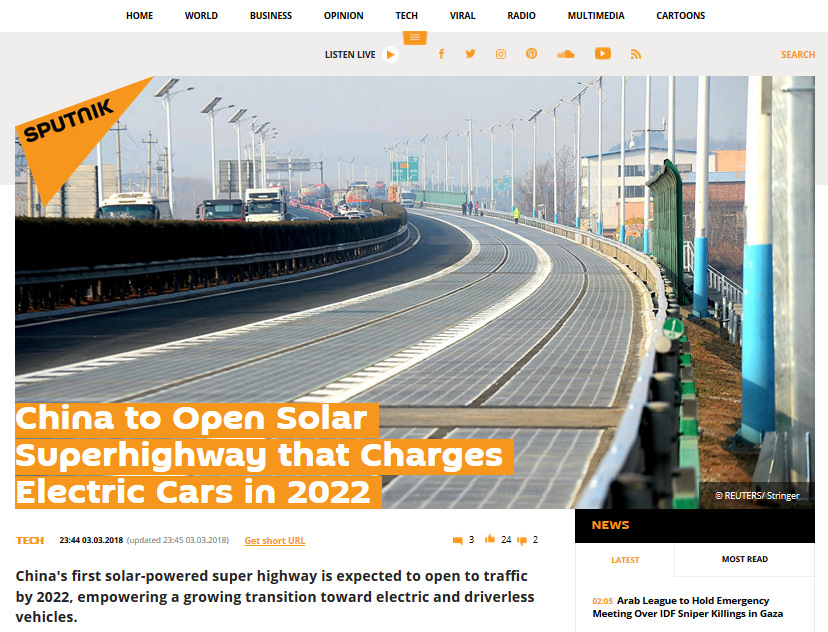Click the publish timestamp 23:44 03.03.2018
828x632 pixels.
click(x=91, y=540)
